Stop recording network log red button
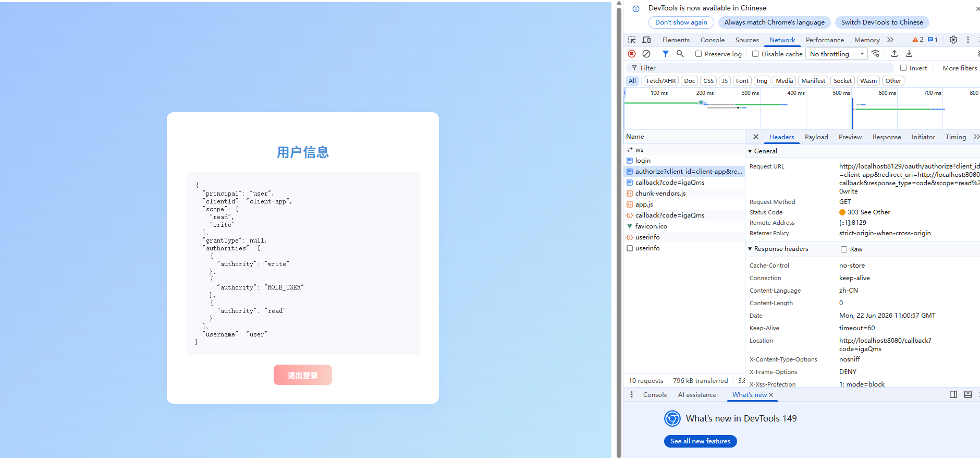 pyautogui.click(x=632, y=54)
